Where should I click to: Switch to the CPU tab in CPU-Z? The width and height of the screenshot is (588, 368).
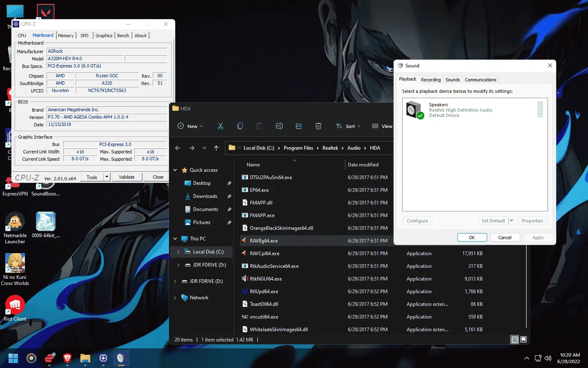click(x=22, y=36)
